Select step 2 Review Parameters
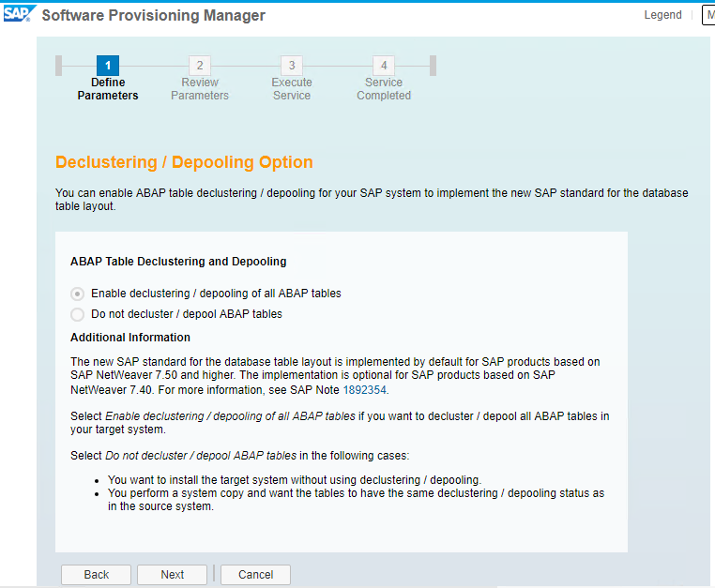This screenshot has width=715, height=588. (200, 66)
